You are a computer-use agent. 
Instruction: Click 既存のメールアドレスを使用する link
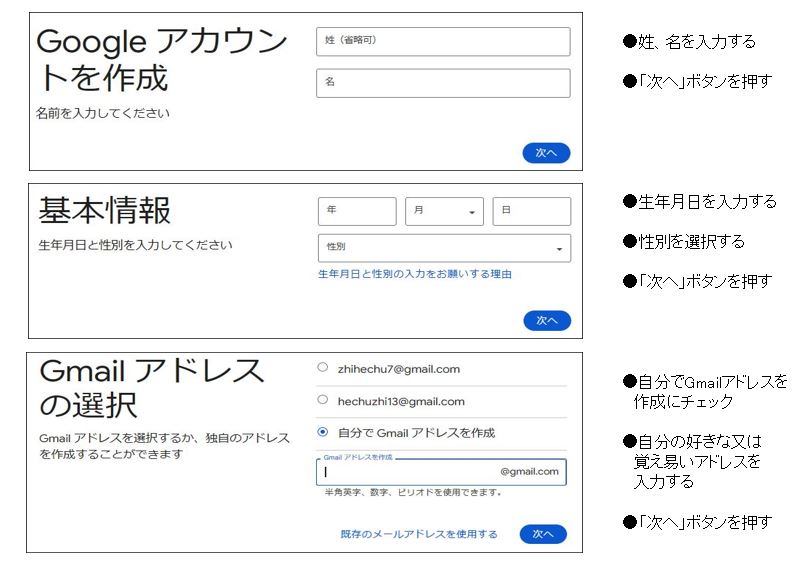coord(418,534)
